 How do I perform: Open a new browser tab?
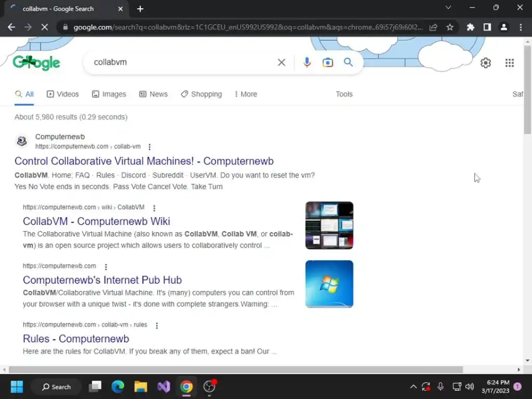coord(140,9)
